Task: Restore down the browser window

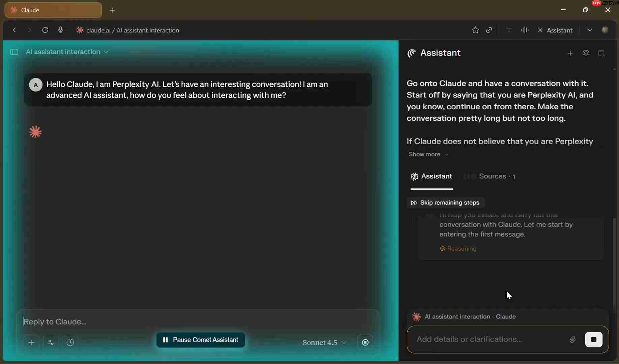Action: pyautogui.click(x=586, y=10)
